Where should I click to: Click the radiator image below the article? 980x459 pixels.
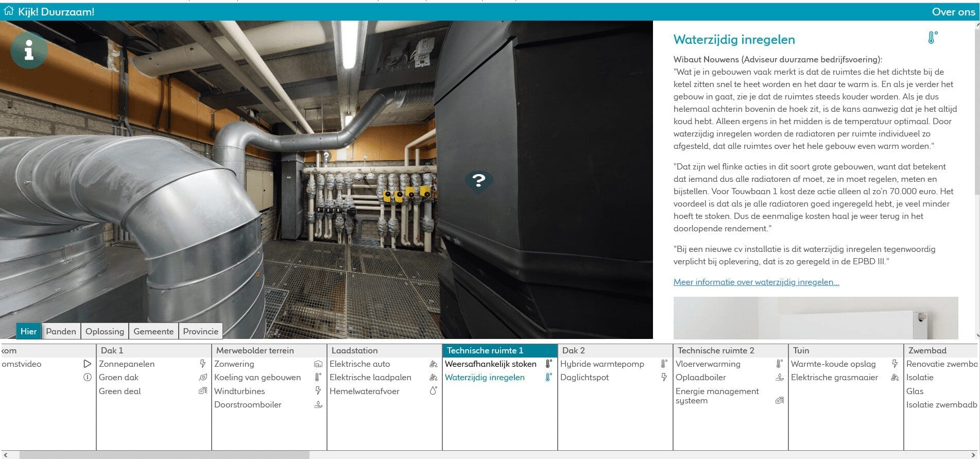tap(815, 317)
